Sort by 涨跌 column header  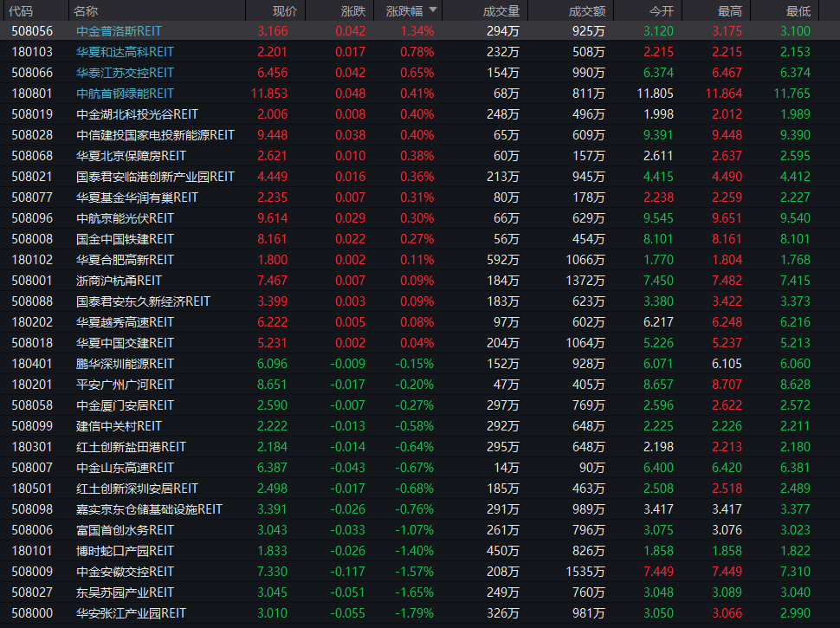353,11
